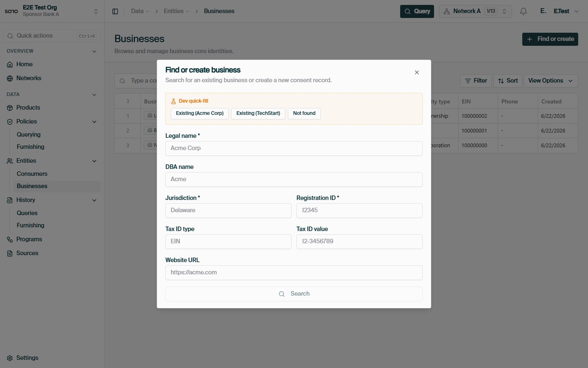Click the Dev quick-fill flask icon
588x368 pixels.
coord(173,101)
